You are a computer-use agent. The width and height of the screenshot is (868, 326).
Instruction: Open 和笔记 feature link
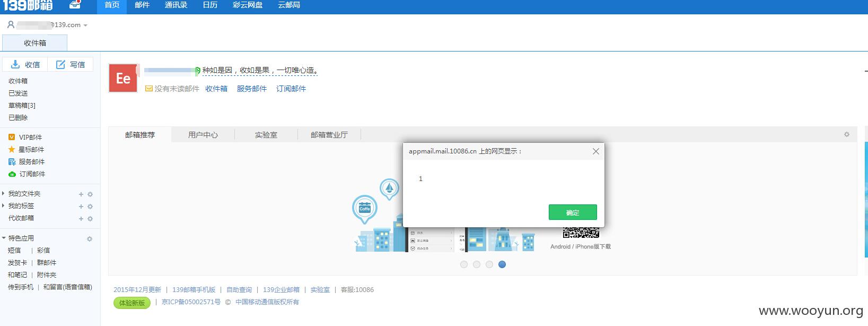tap(17, 275)
